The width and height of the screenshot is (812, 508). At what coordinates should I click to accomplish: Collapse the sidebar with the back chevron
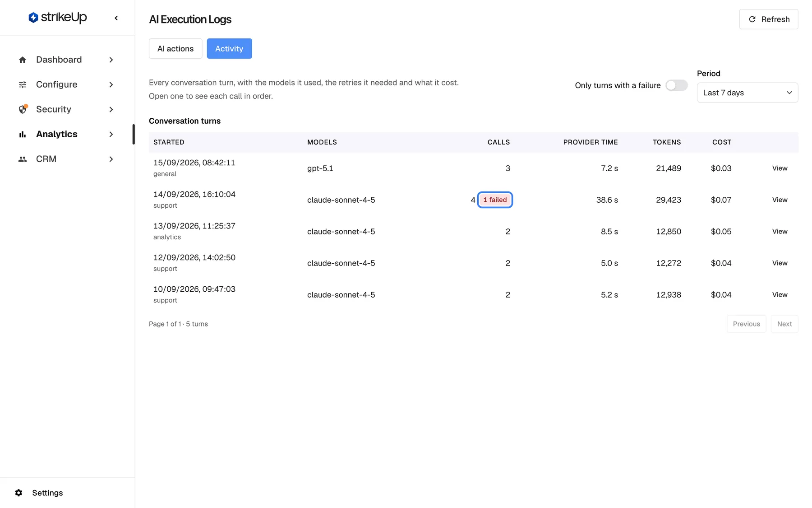coord(116,18)
